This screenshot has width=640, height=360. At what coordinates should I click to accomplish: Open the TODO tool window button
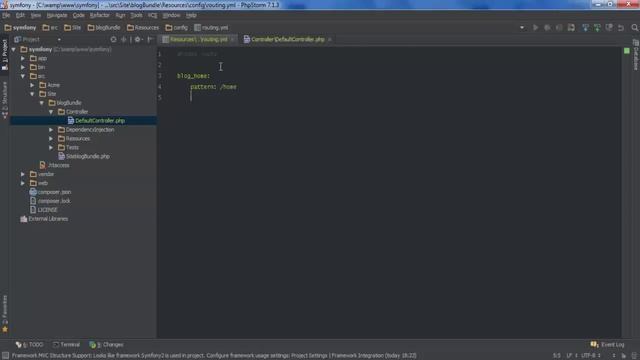click(29, 345)
